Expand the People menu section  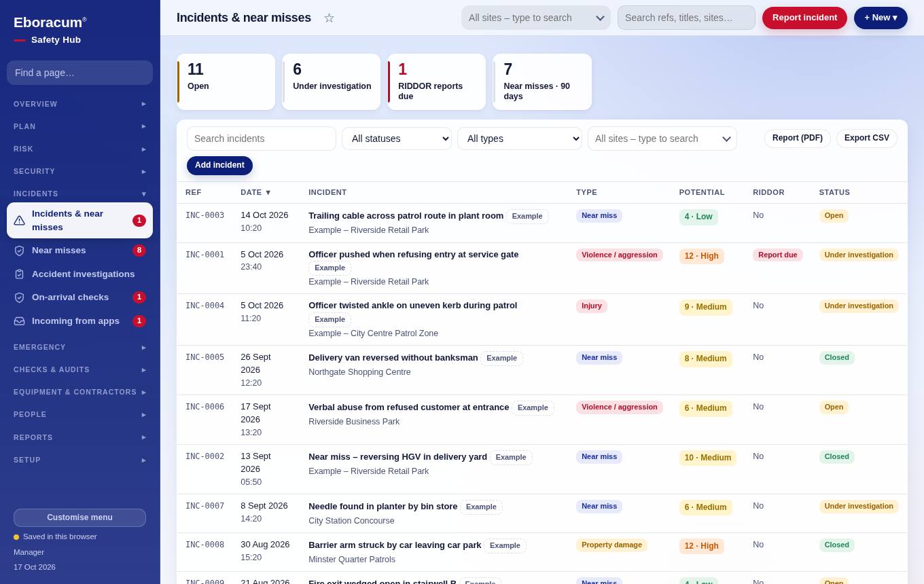click(79, 414)
